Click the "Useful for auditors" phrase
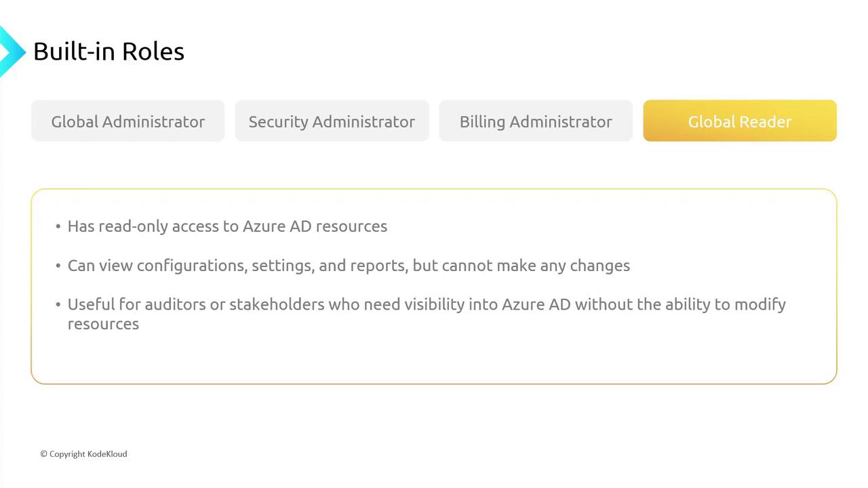868x488 pixels. [x=136, y=305]
